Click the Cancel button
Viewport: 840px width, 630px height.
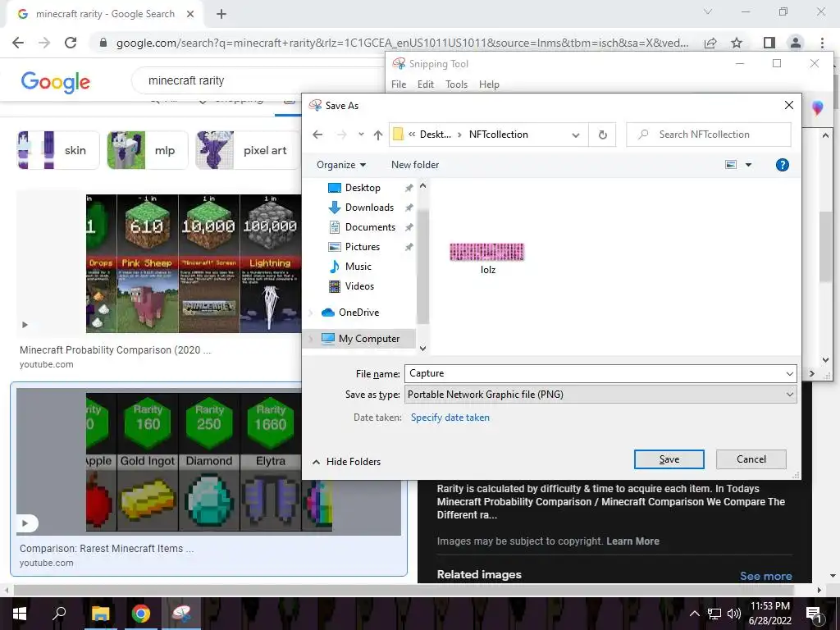tap(751, 459)
